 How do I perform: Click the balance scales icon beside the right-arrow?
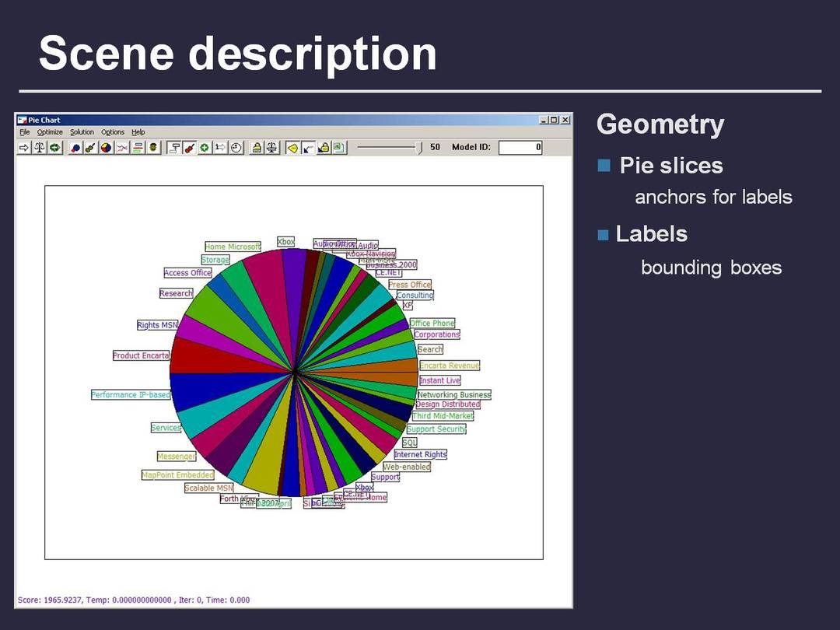(x=40, y=147)
